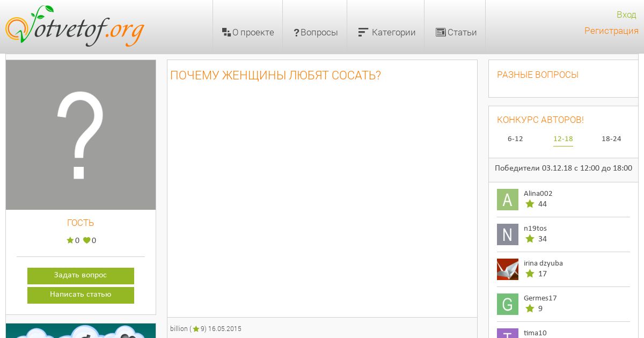The width and height of the screenshot is (644, 338).
Task: Open the otvetof.org logo homepage
Action: point(75,27)
